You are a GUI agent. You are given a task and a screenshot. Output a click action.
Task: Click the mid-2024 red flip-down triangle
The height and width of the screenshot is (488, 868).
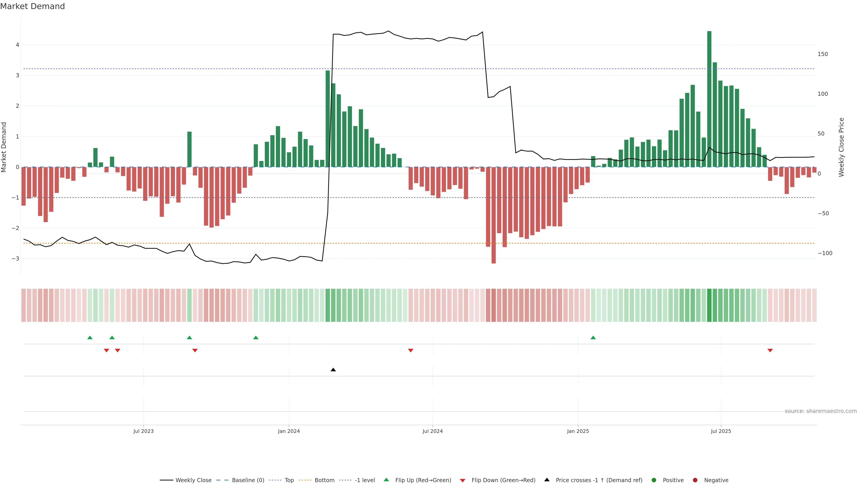(x=410, y=351)
